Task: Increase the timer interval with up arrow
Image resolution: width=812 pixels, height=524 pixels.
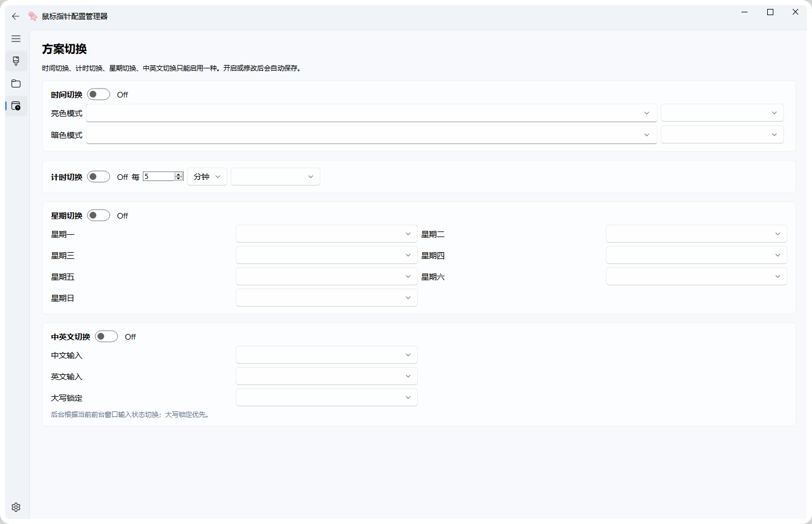Action: pos(179,174)
